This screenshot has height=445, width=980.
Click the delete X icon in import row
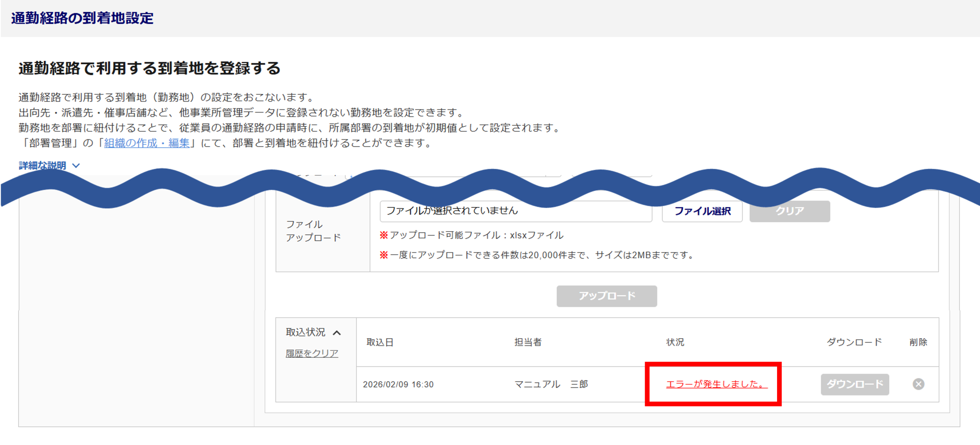(918, 384)
